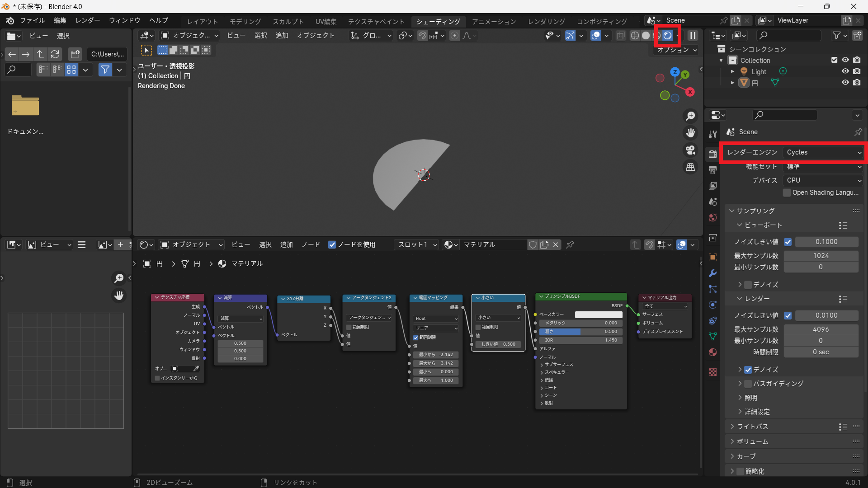868x488 pixels.
Task: Click the オプション button in viewport
Action: (677, 50)
